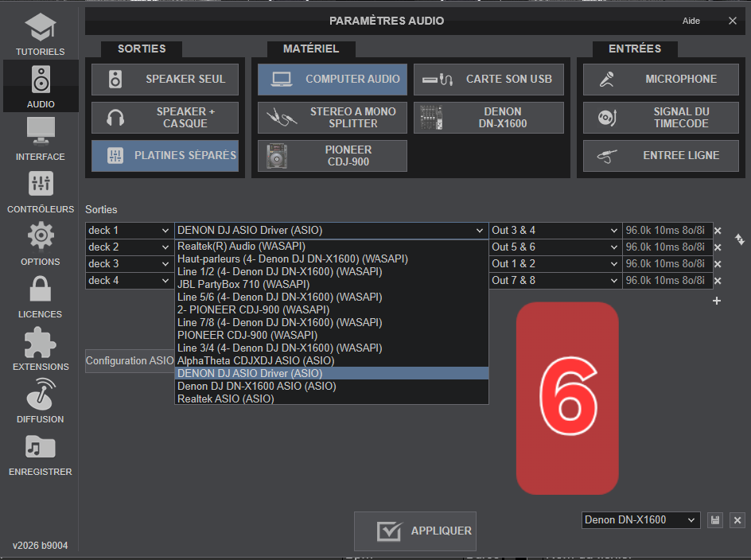
Task: Add a new output line with plus
Action: click(x=716, y=301)
